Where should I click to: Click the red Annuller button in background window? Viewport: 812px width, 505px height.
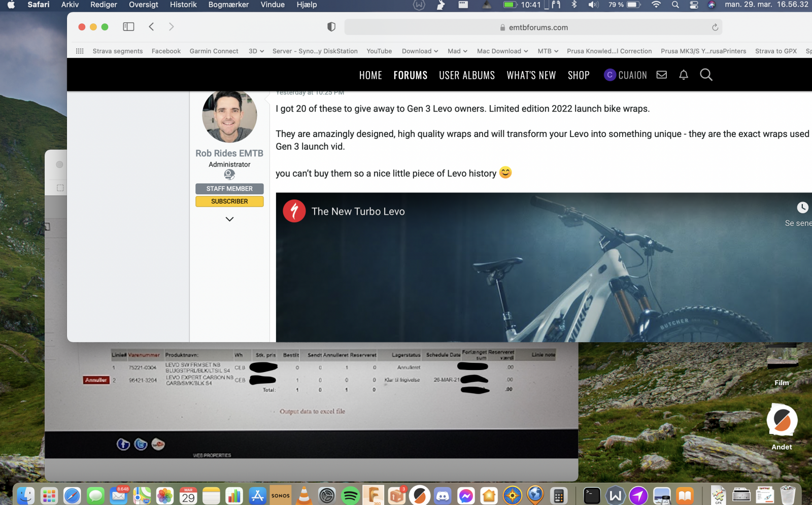point(96,380)
